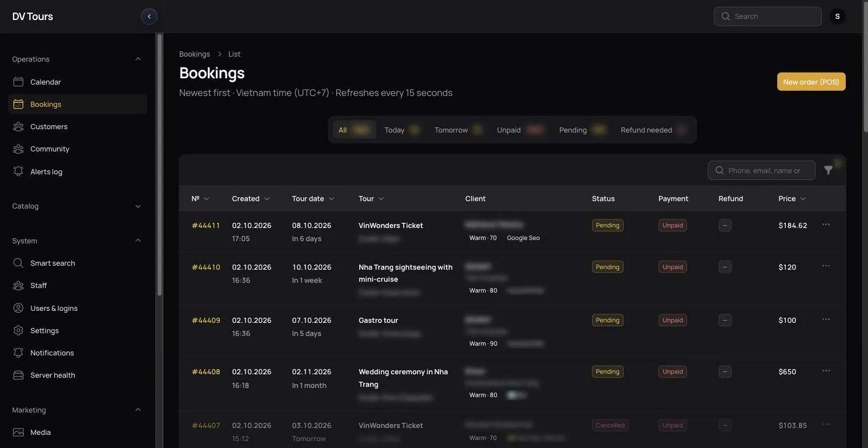Switch to the Tomorrow tab

pos(458,130)
